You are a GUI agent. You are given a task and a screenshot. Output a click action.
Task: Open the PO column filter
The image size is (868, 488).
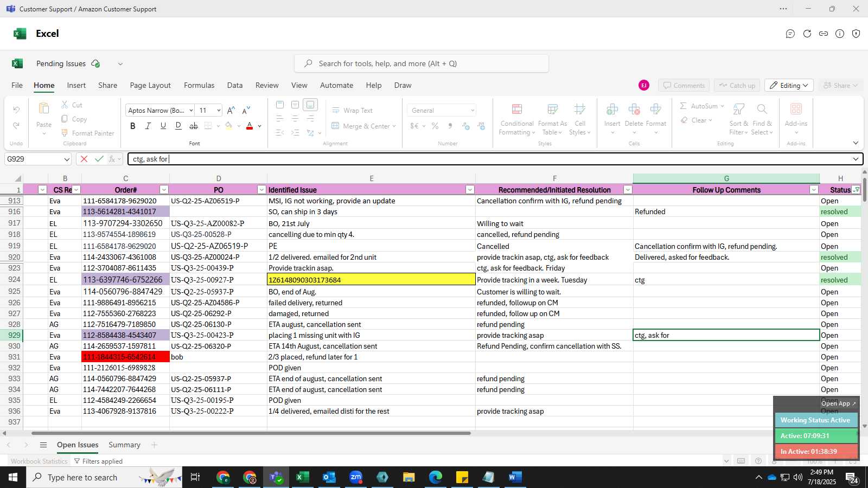(x=261, y=190)
